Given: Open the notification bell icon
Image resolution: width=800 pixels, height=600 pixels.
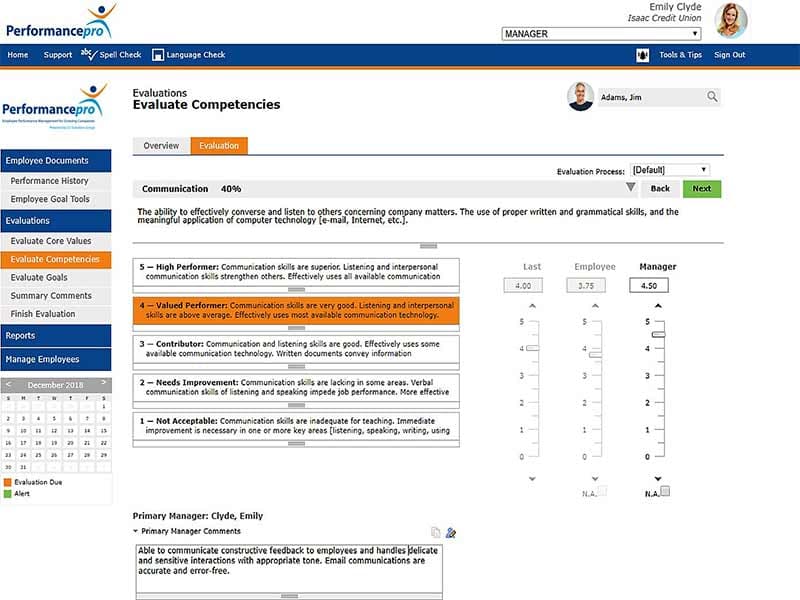Looking at the screenshot, I should pos(642,55).
